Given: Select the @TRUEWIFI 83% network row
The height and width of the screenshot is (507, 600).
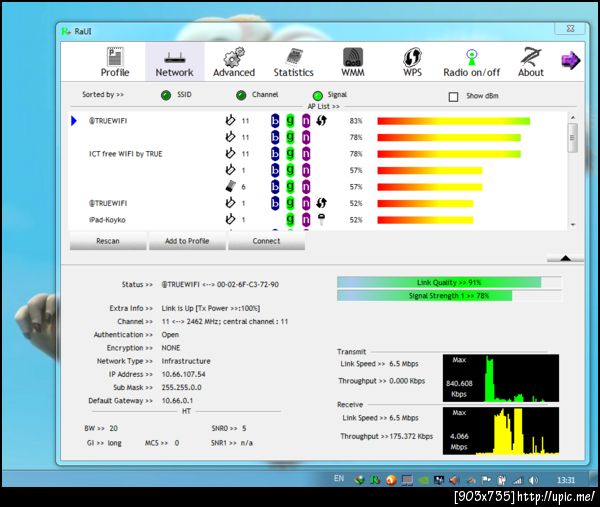Looking at the screenshot, I should pyautogui.click(x=318, y=121).
